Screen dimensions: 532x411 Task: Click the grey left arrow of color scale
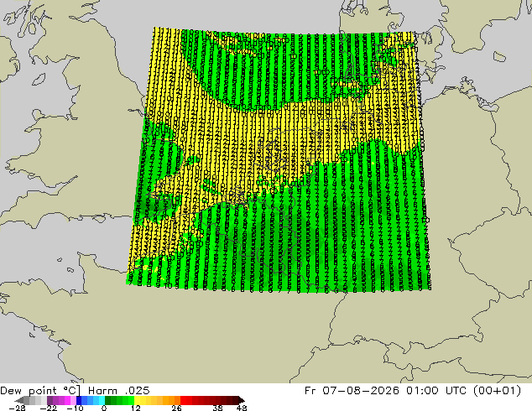pyautogui.click(x=19, y=400)
